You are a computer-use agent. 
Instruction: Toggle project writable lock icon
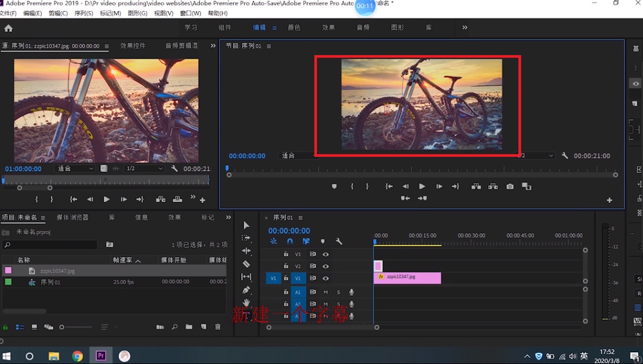(x=5, y=327)
